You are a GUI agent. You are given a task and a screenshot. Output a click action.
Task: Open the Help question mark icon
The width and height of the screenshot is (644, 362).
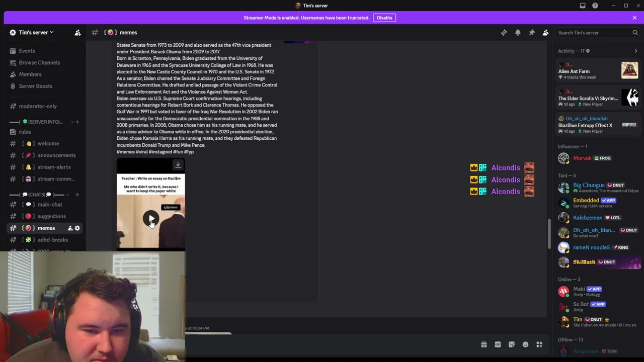pos(595,6)
